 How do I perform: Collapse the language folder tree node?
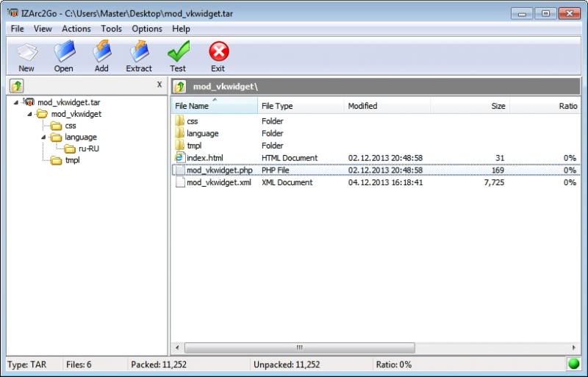click(x=43, y=137)
